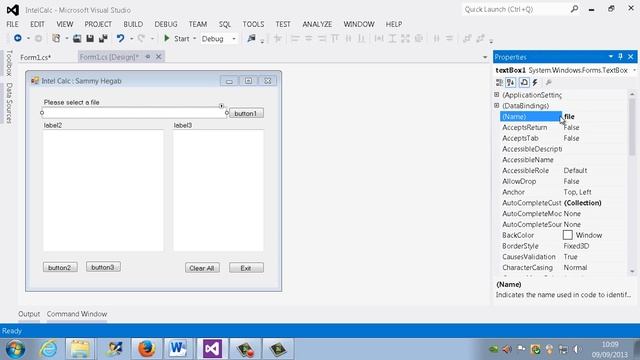Viewport: 640px width, 360px height.
Task: Open Internet Explorer from the taskbar
Action: [48, 349]
